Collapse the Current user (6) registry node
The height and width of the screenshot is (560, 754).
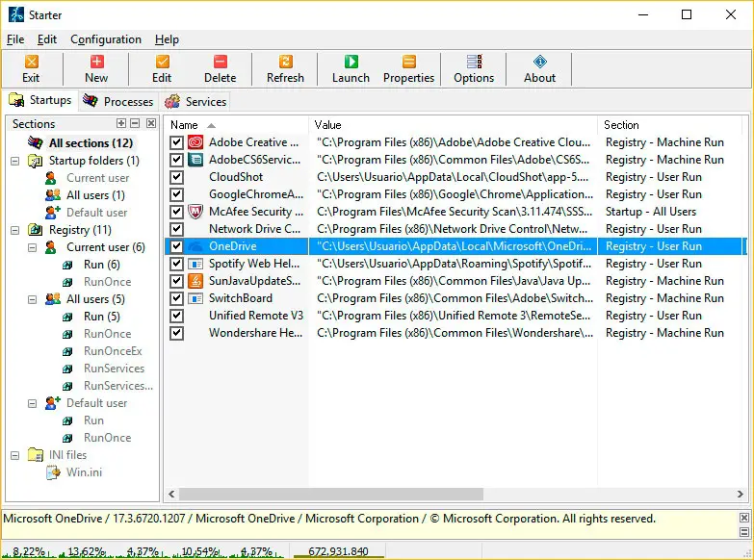(x=32, y=247)
